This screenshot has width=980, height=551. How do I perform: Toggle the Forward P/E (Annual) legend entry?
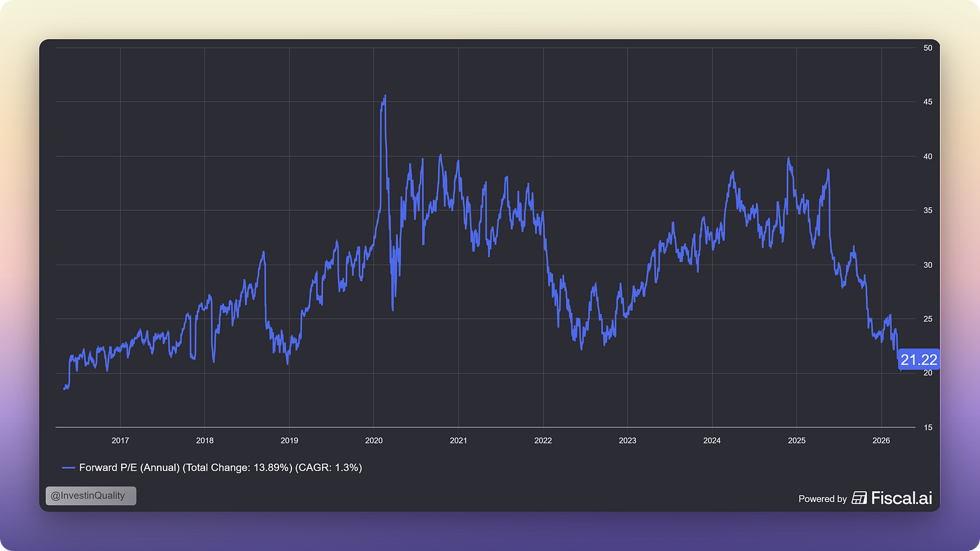212,467
